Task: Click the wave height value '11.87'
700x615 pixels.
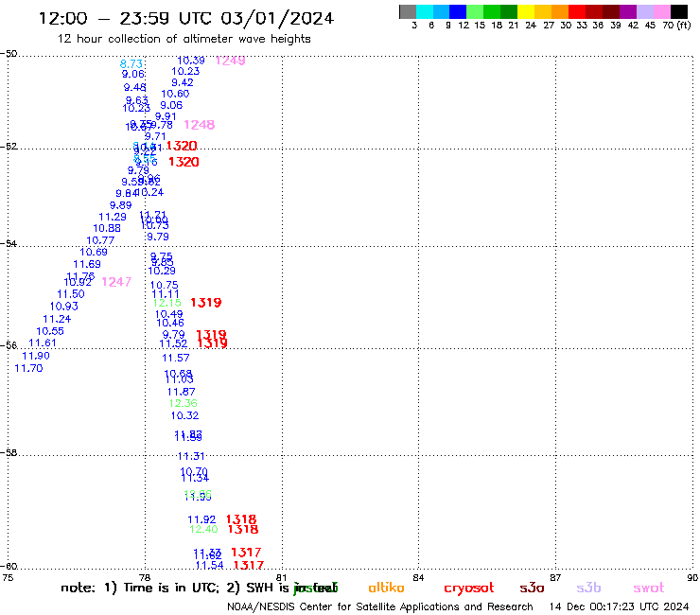Action: tap(182, 392)
